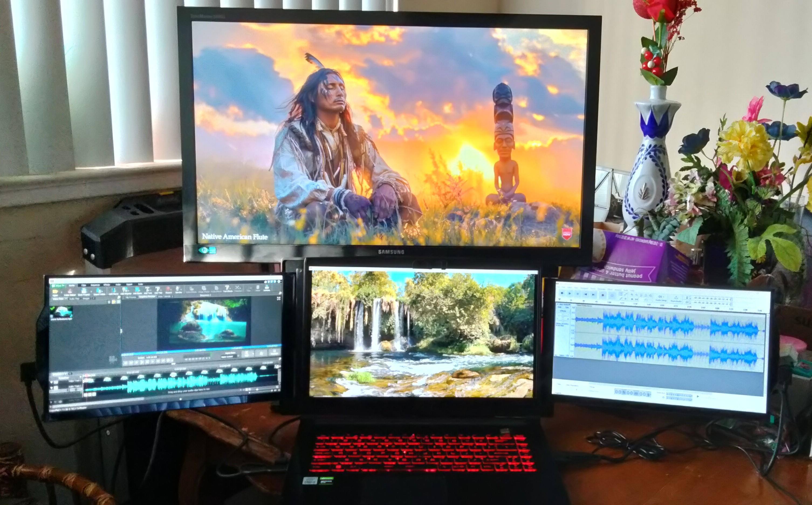Image resolution: width=812 pixels, height=505 pixels.
Task: Click the Record button in Audacity
Action: 603,295
